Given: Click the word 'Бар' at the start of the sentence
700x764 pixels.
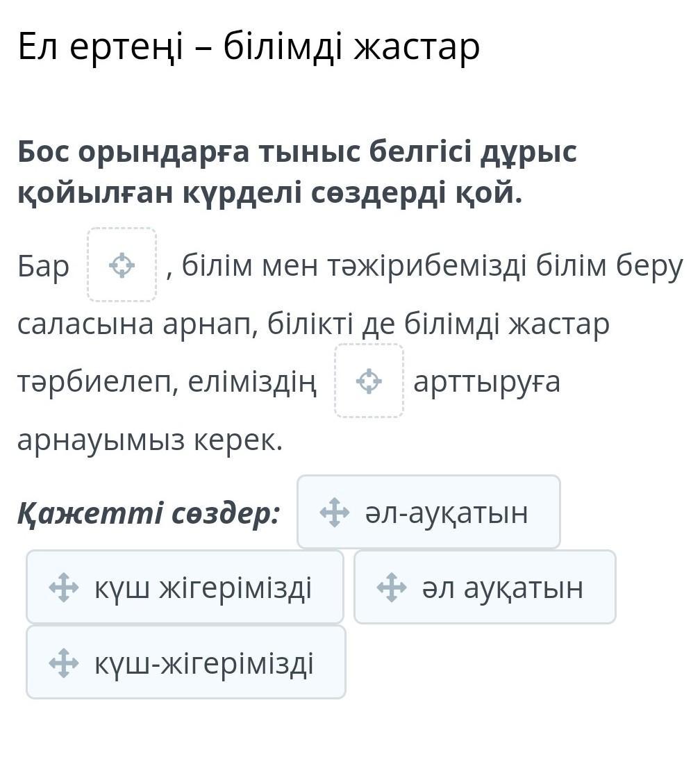Looking at the screenshot, I should 43,267.
